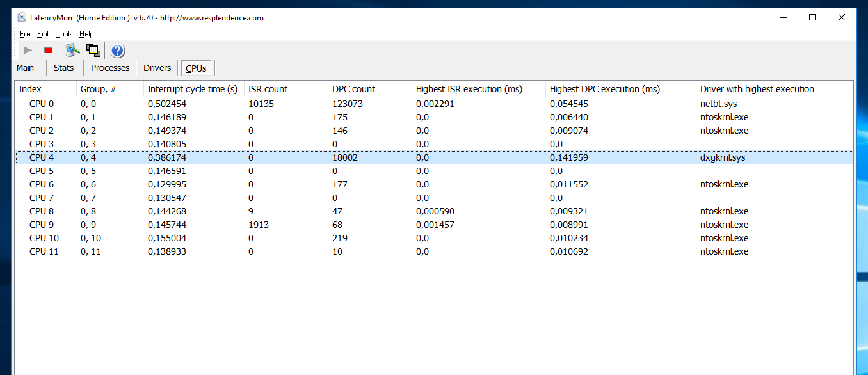Click ntoskrnl.exe in the CPU 6 row
The height and width of the screenshot is (375, 868).
tap(725, 184)
